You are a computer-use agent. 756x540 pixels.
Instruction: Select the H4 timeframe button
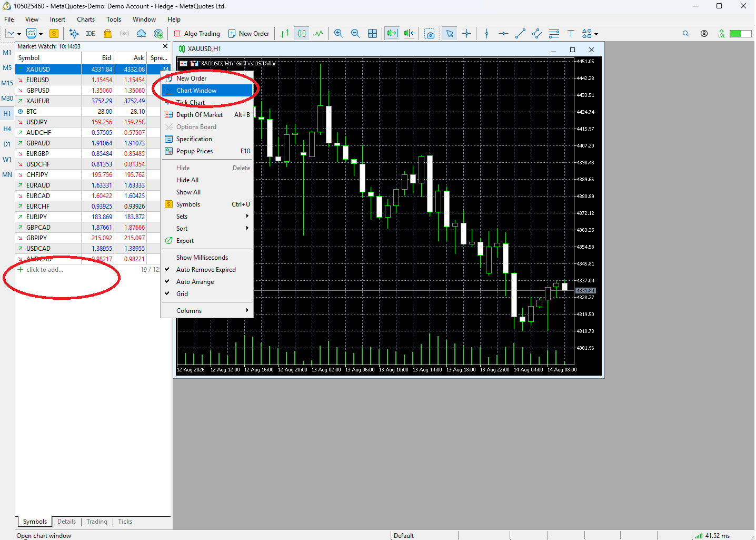click(7, 129)
